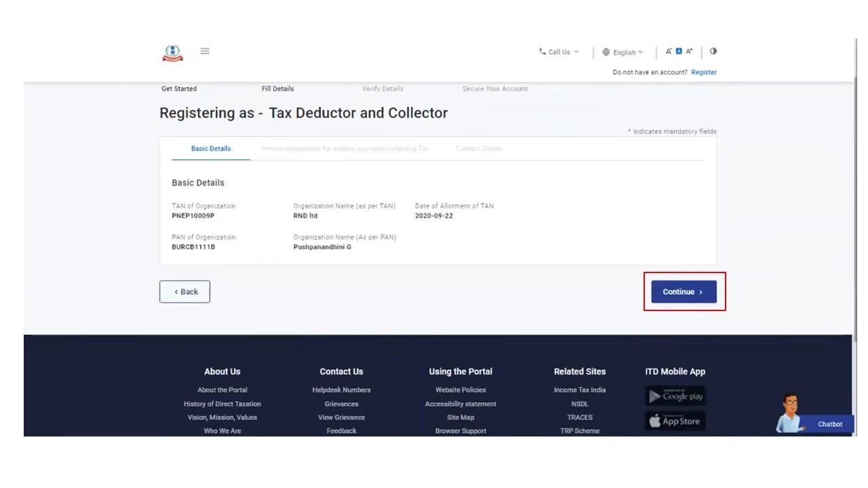Select the Basic Details tab

pyautogui.click(x=210, y=148)
